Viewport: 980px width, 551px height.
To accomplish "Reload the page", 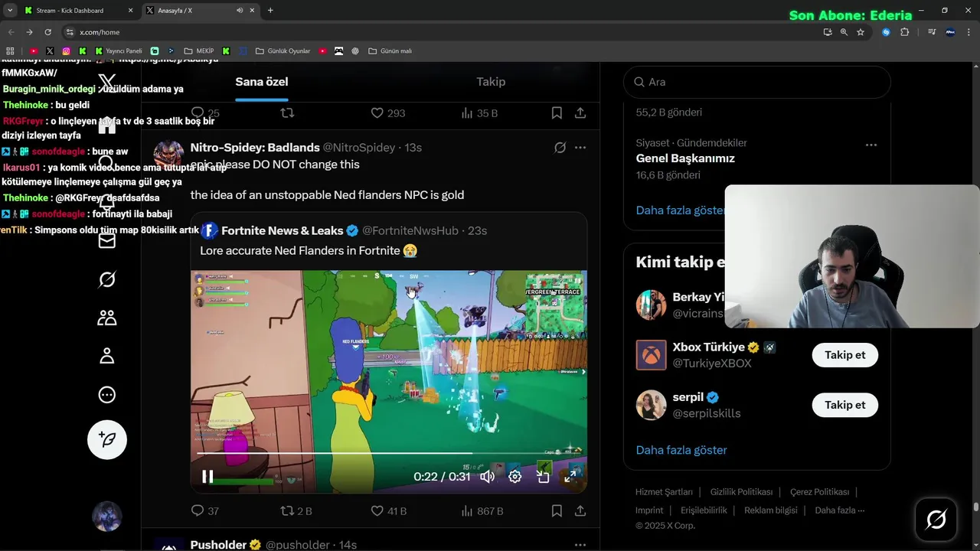I will (x=47, y=32).
